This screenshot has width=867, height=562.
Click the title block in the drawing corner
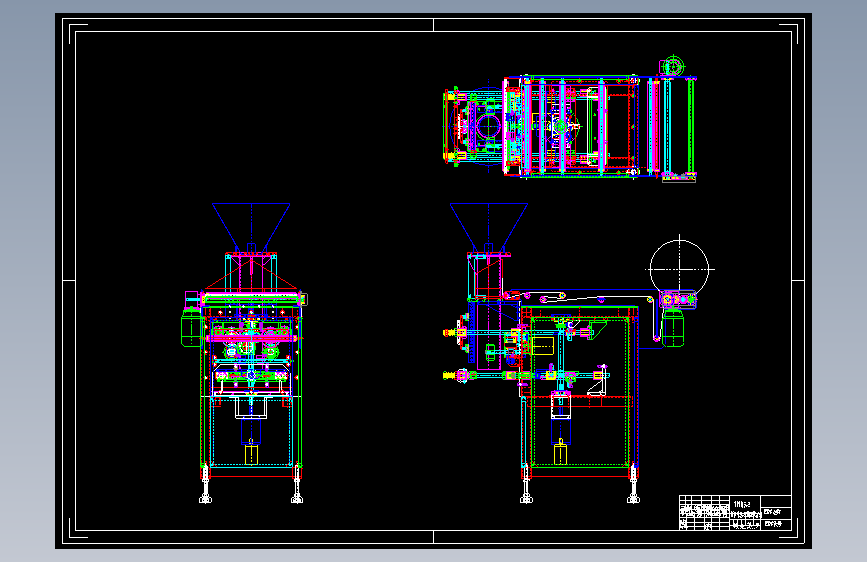pos(735,513)
